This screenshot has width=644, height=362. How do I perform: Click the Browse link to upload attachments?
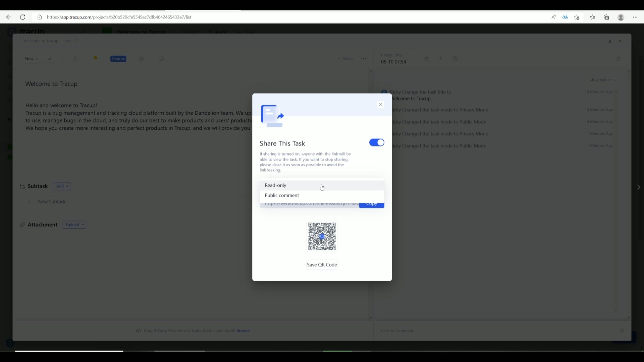tap(243, 331)
